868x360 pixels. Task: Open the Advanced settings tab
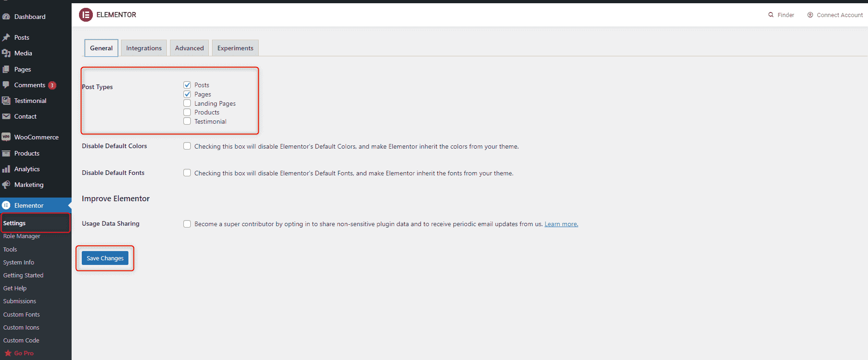pyautogui.click(x=189, y=48)
